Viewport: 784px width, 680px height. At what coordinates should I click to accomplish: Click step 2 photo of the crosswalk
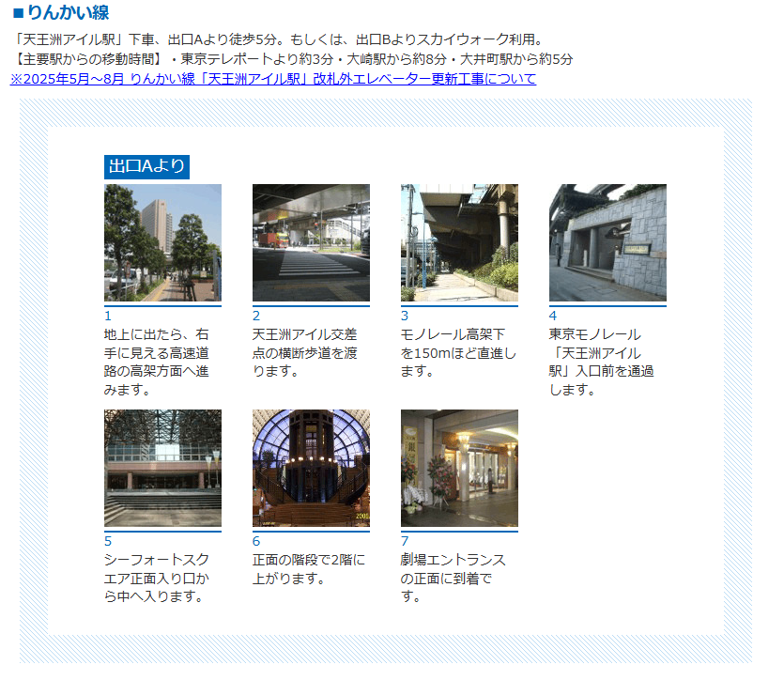click(x=311, y=242)
